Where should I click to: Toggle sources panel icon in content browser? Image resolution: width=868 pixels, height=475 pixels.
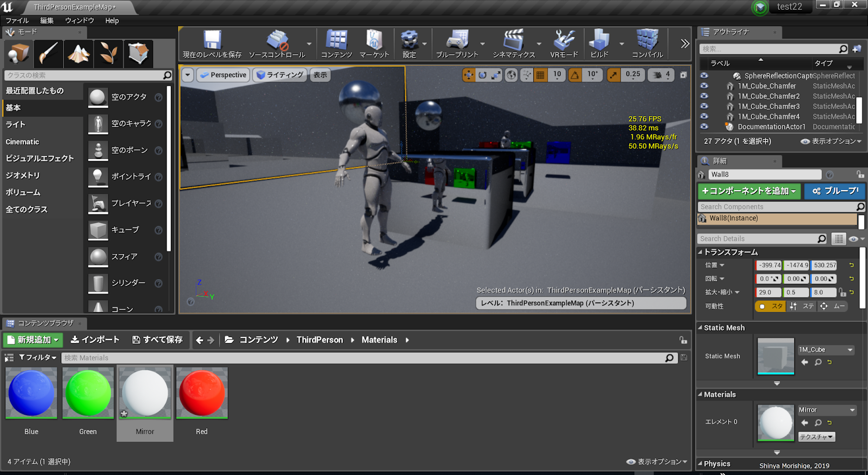(9, 358)
